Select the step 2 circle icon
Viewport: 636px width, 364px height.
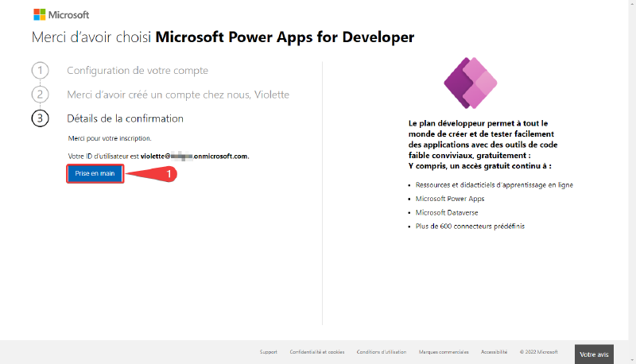41,95
